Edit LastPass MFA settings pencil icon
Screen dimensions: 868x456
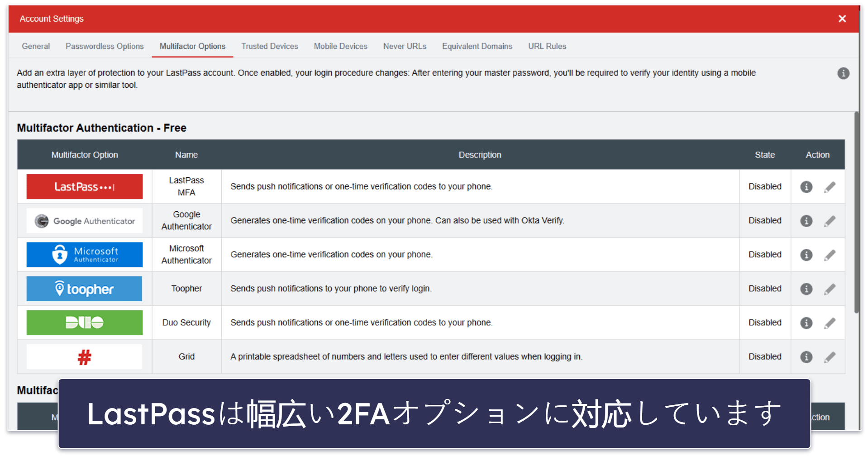click(x=830, y=187)
